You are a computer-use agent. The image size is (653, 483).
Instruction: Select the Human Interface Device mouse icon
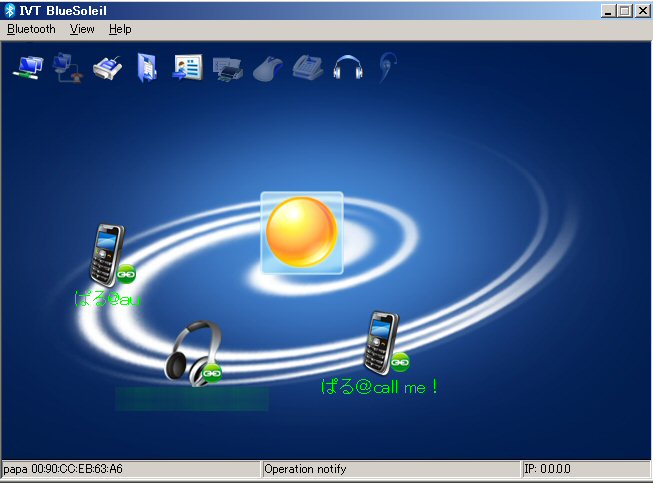[x=268, y=69]
